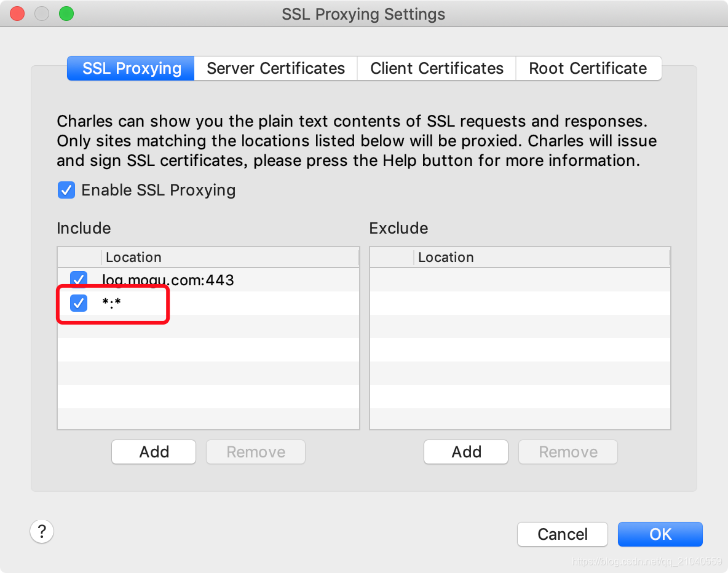This screenshot has height=573, width=728.
Task: Open the Server Certificates tab
Action: click(x=276, y=68)
